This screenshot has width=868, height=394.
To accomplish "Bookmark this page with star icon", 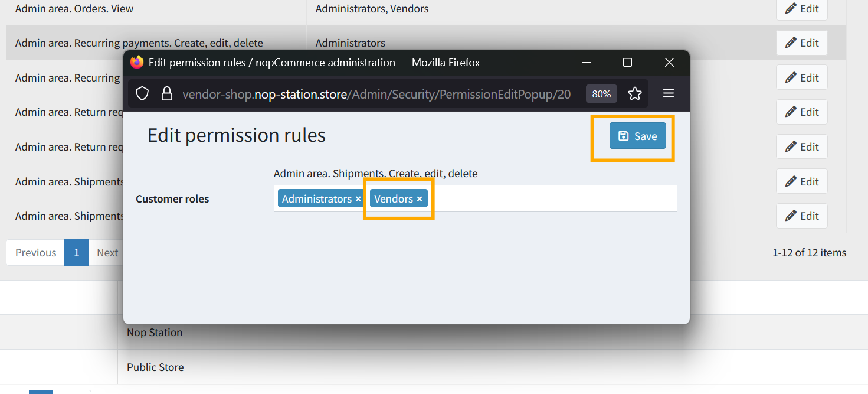I will point(635,93).
